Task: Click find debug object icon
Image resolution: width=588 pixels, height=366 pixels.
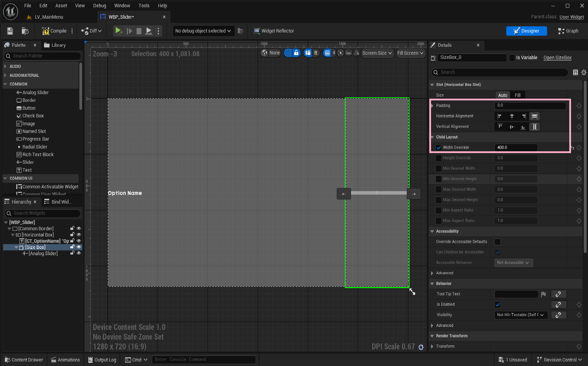Action: pyautogui.click(x=240, y=31)
